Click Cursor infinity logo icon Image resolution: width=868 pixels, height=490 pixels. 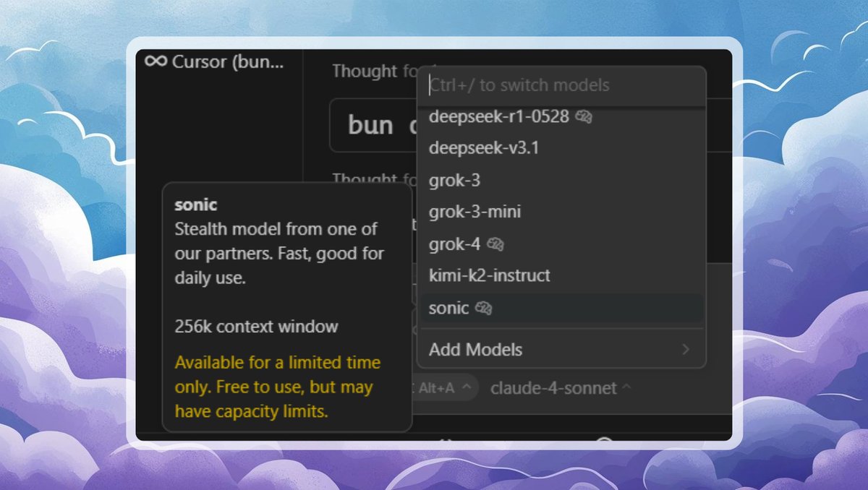[156, 61]
